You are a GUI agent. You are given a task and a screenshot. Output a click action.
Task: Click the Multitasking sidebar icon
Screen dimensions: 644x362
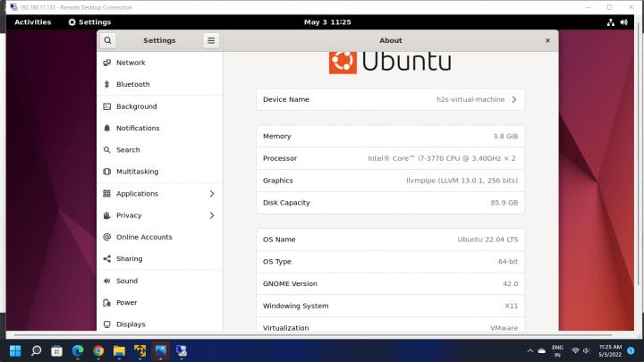click(106, 172)
